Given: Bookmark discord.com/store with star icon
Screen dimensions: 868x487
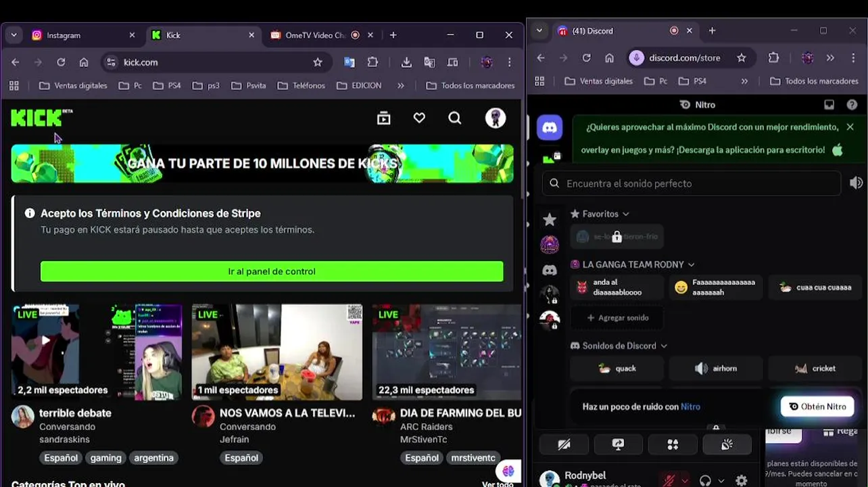Looking at the screenshot, I should click(742, 58).
